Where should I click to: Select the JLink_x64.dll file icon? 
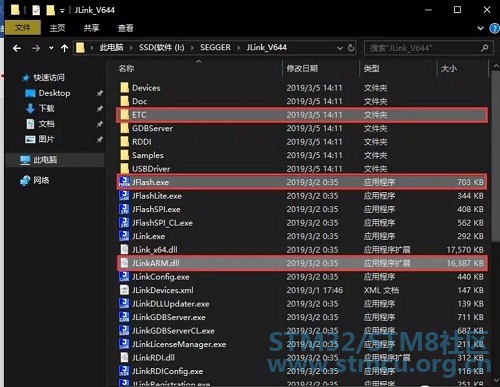[x=124, y=250]
